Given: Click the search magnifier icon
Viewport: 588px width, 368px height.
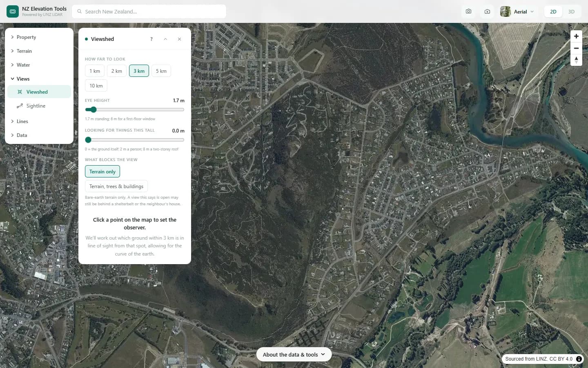Looking at the screenshot, I should (80, 11).
